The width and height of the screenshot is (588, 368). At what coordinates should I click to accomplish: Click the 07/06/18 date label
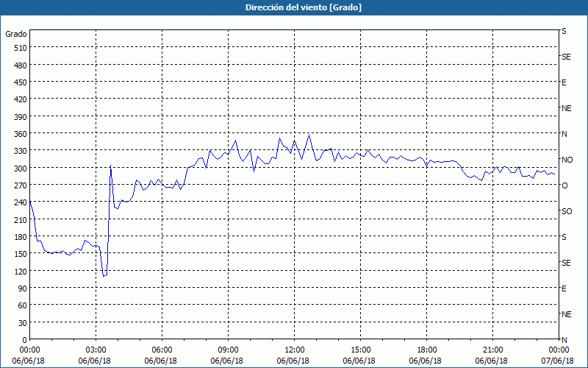point(558,361)
